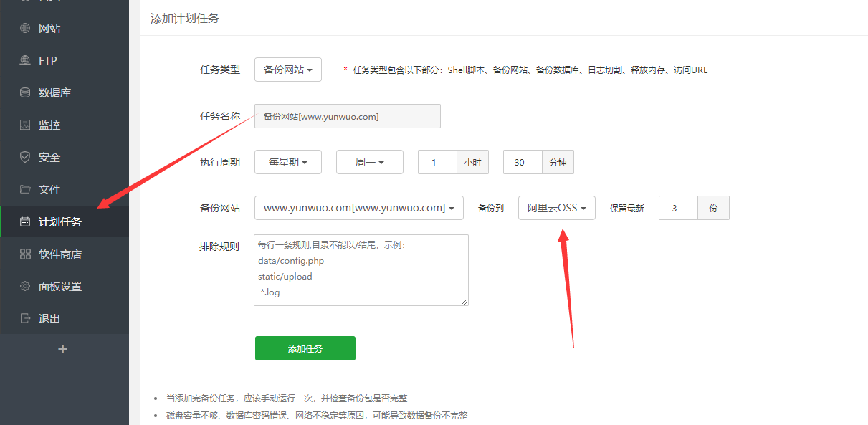Open the 安全 panel from the sidebar
Viewport: 868px width, 425px height.
44,157
